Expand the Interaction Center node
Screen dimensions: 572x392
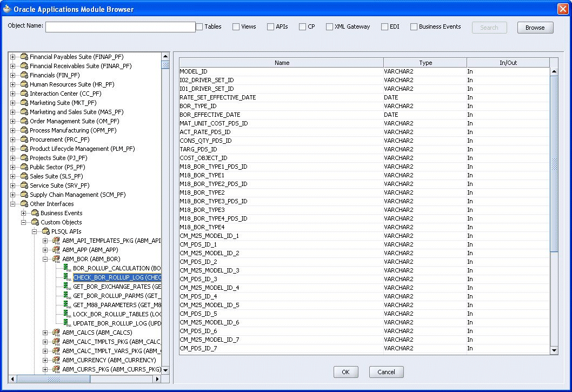13,94
